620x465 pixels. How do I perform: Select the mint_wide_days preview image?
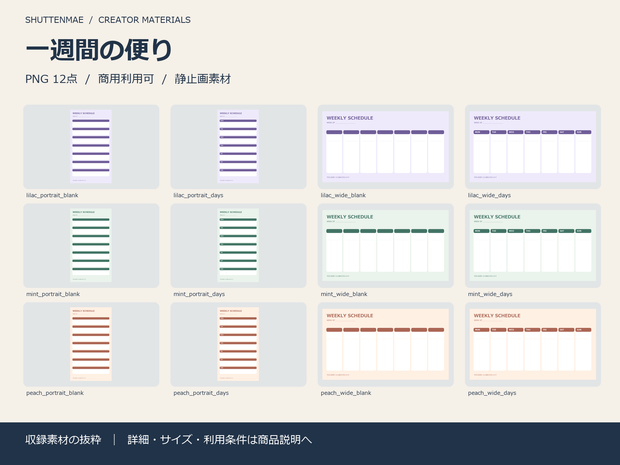coord(533,246)
